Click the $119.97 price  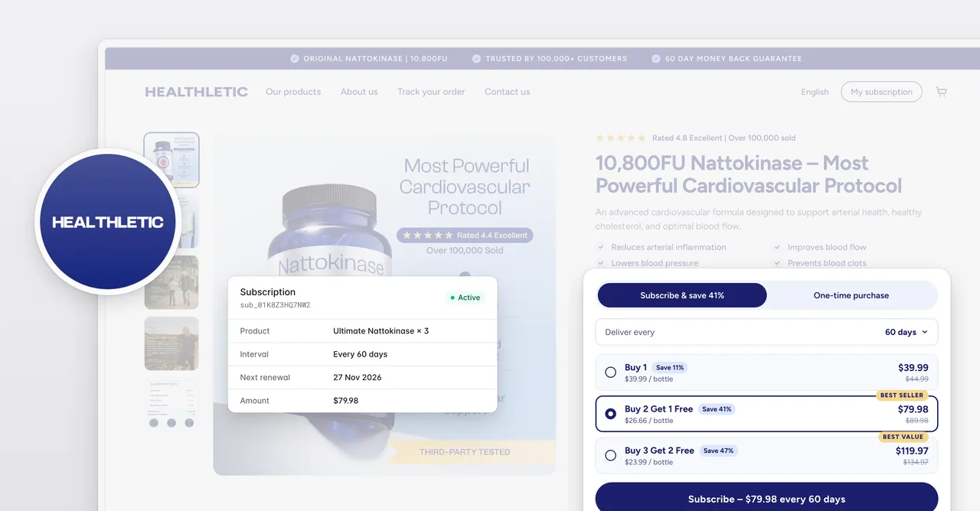coord(912,451)
